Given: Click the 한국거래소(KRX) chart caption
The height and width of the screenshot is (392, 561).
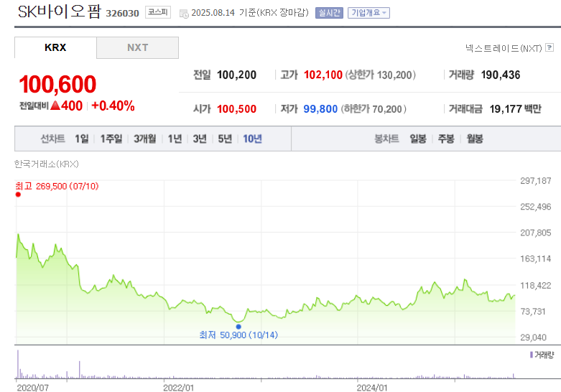Looking at the screenshot, I should click(47, 164).
